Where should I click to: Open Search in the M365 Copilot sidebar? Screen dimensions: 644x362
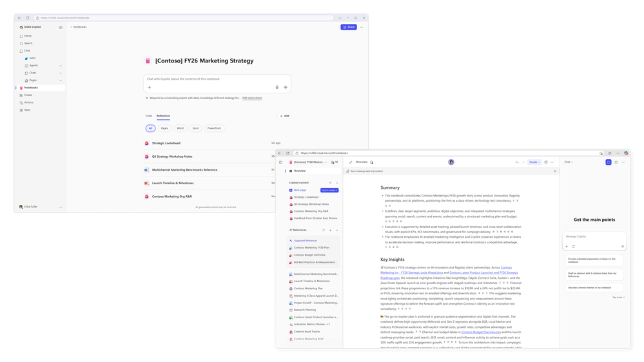pyautogui.click(x=28, y=43)
